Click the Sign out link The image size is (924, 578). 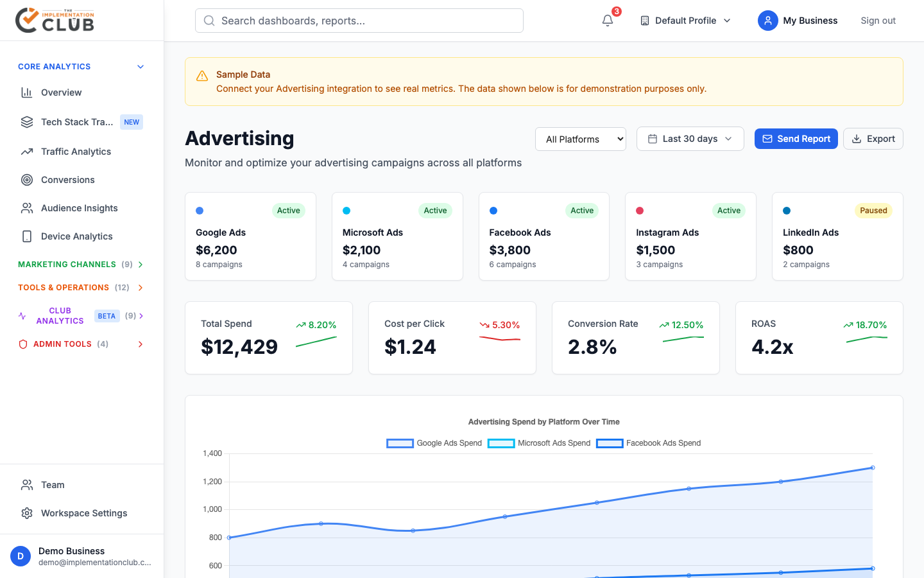[878, 21]
